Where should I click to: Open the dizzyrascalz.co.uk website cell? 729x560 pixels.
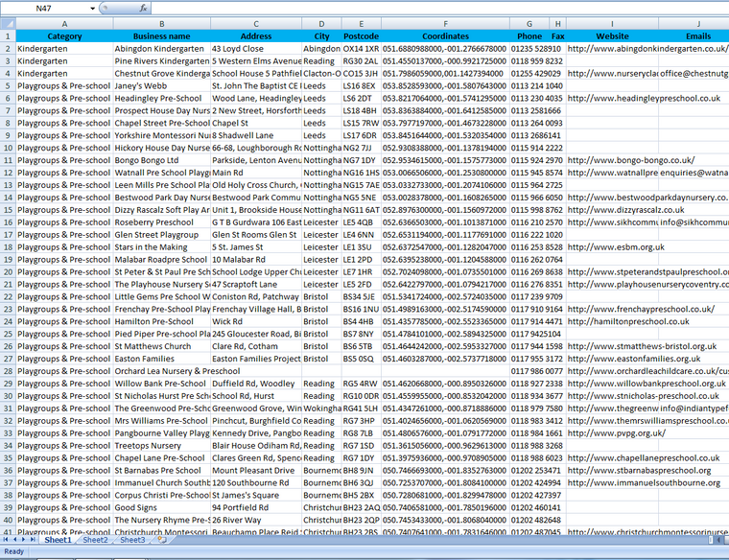point(625,210)
